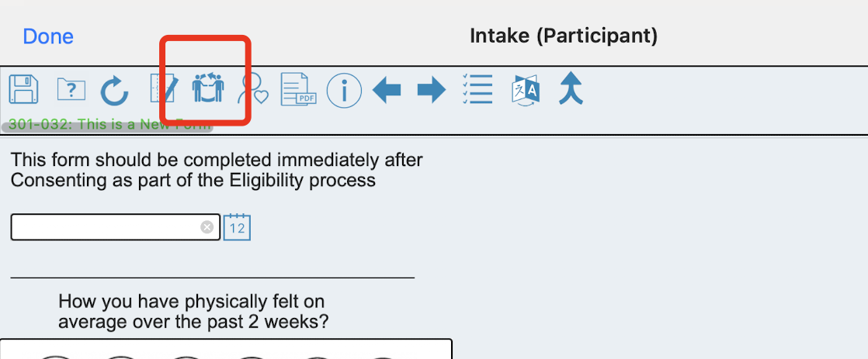Open the folder with question mark icon
Screen dimensions: 868x359
click(x=71, y=90)
